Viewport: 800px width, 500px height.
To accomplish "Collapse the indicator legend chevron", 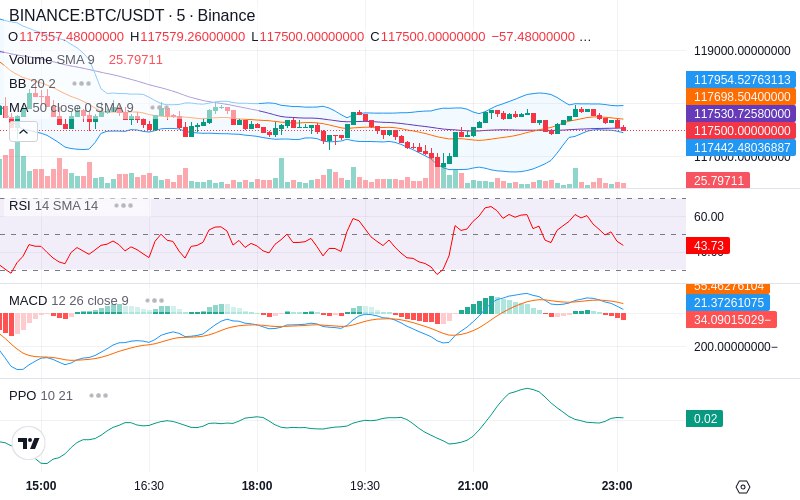I will coord(23,132).
